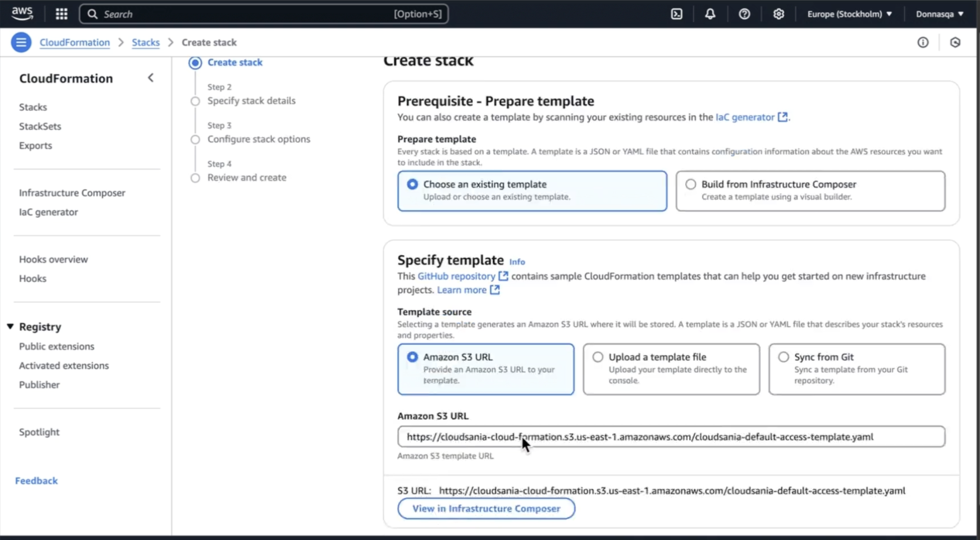Open the notifications bell

point(710,14)
